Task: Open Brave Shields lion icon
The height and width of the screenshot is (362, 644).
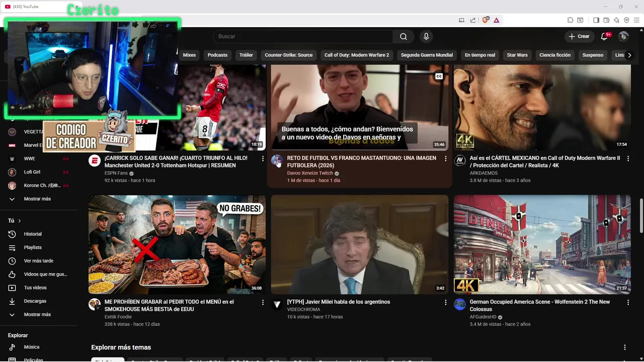Action: (485, 20)
